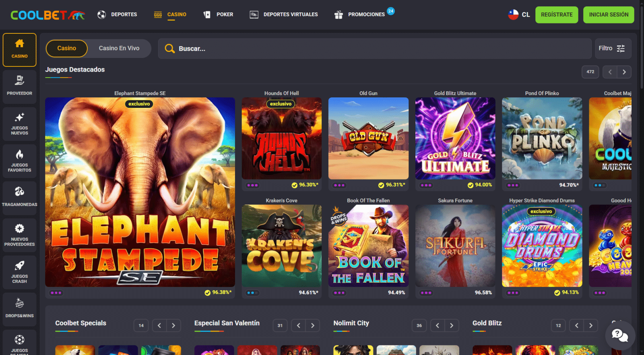Open Nuevos Proveedores sidebar icon

[x=20, y=235]
